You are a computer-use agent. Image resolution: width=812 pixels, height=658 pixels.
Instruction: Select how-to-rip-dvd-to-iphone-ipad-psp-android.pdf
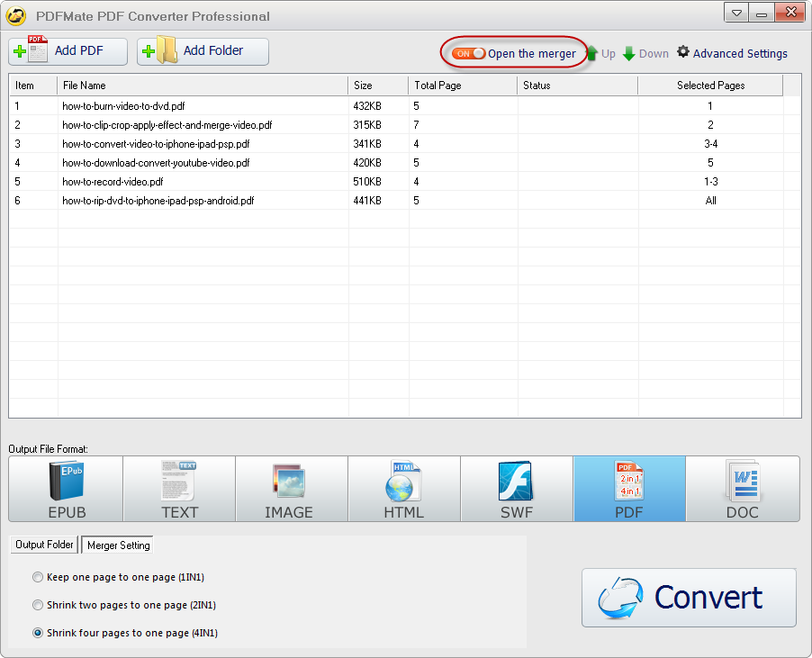coord(158,201)
